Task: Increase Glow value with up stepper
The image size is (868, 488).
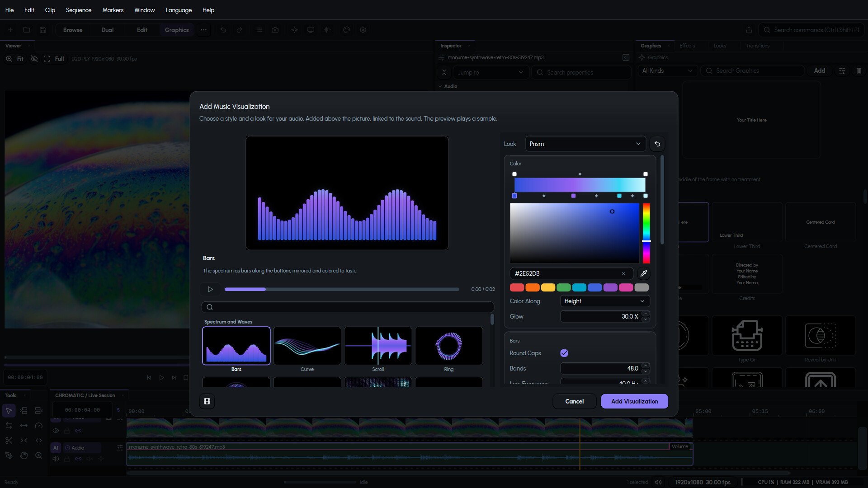Action: pos(646,314)
